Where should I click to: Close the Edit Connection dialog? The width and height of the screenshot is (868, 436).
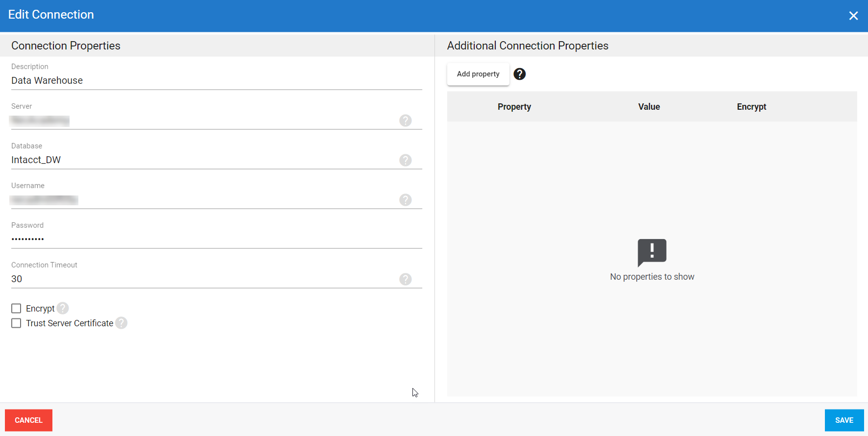point(853,16)
